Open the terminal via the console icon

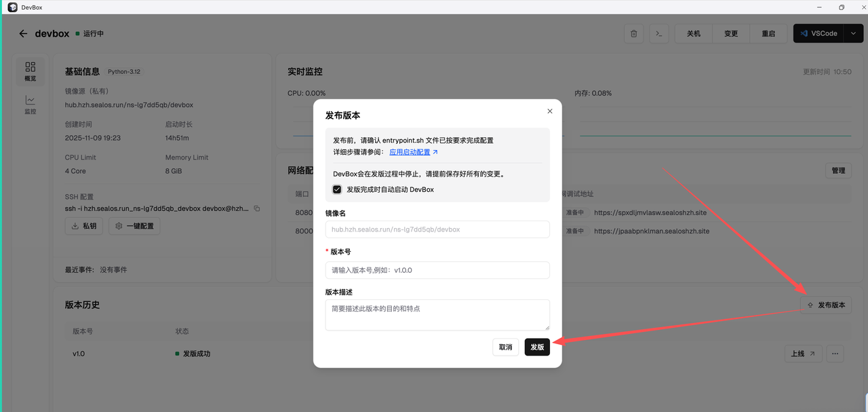point(658,33)
